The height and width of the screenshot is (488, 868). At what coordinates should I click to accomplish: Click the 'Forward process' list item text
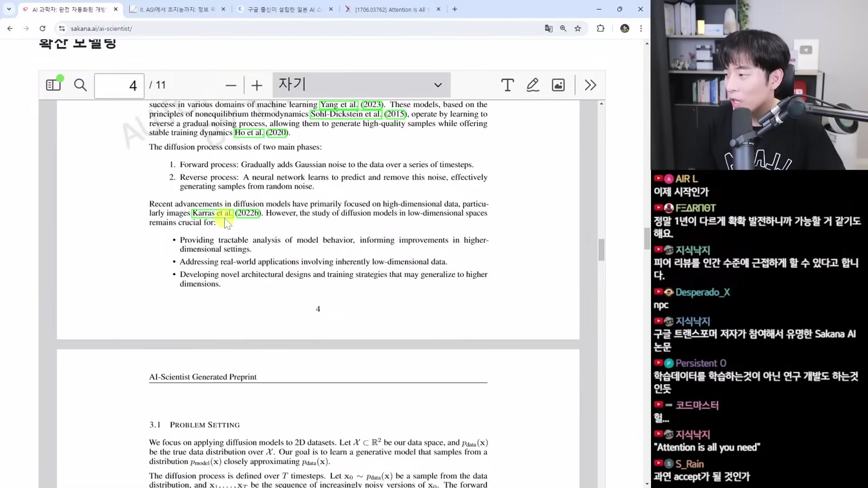[327, 165]
